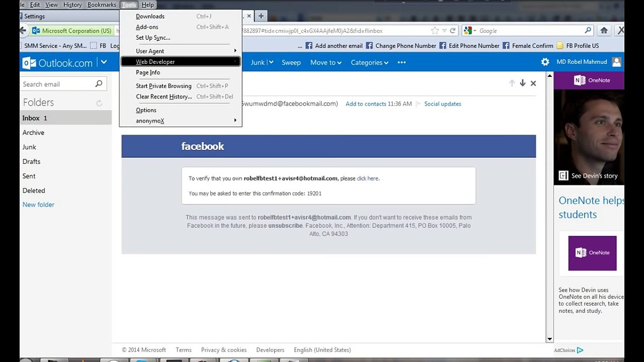Open the AdChoices icon
644x362 pixels.
click(580, 350)
